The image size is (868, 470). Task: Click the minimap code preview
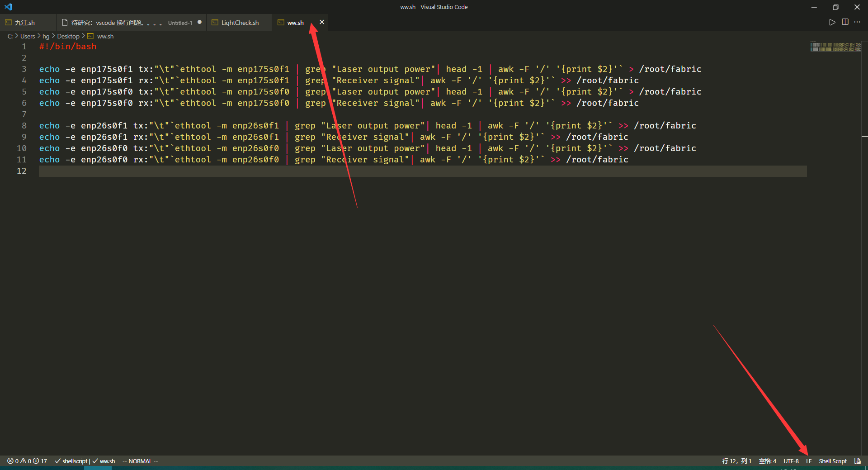[835, 47]
